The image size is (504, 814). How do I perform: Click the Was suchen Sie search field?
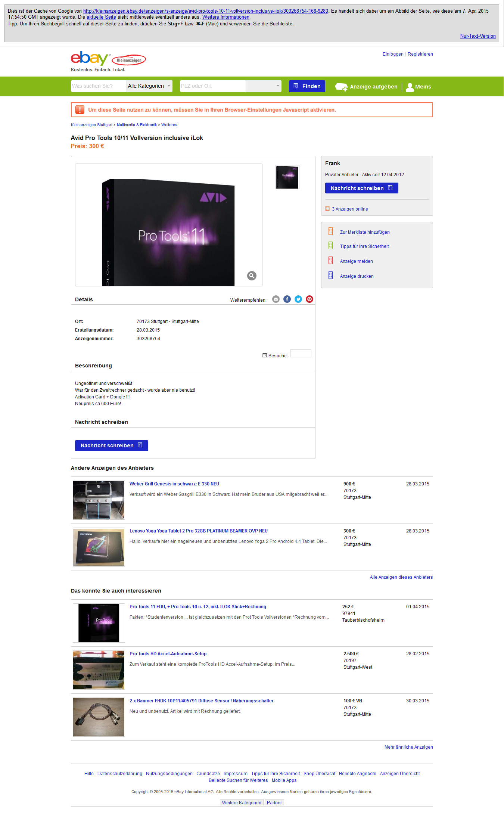coord(99,86)
